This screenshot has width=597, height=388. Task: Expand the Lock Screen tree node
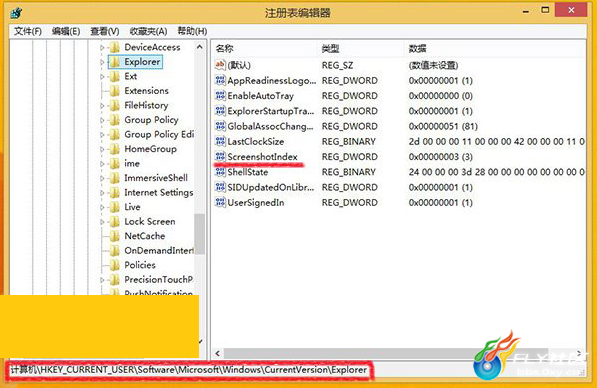102,222
